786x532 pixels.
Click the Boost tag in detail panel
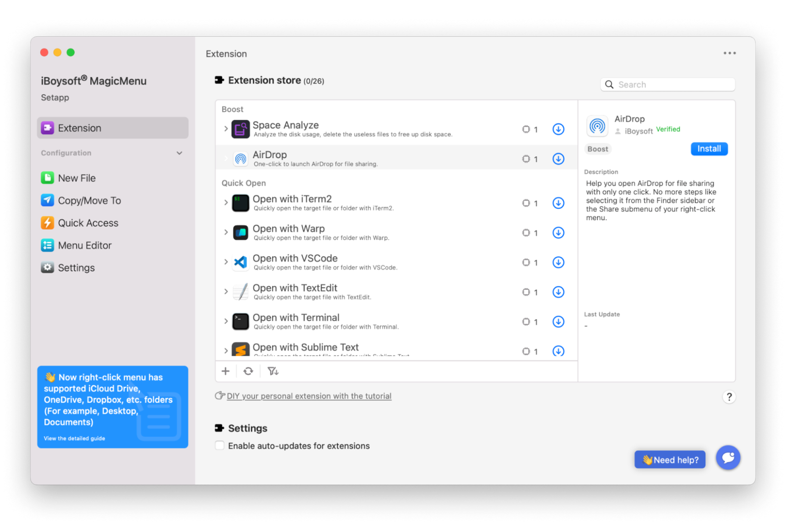pyautogui.click(x=598, y=149)
